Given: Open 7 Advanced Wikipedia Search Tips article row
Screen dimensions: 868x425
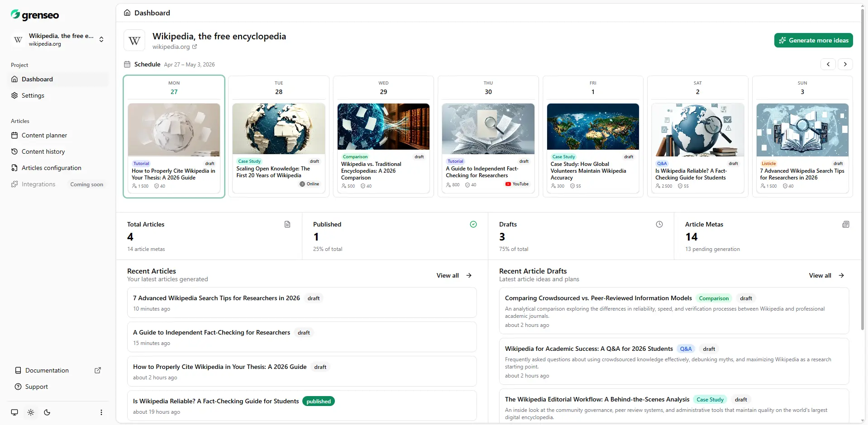Looking at the screenshot, I should click(302, 303).
